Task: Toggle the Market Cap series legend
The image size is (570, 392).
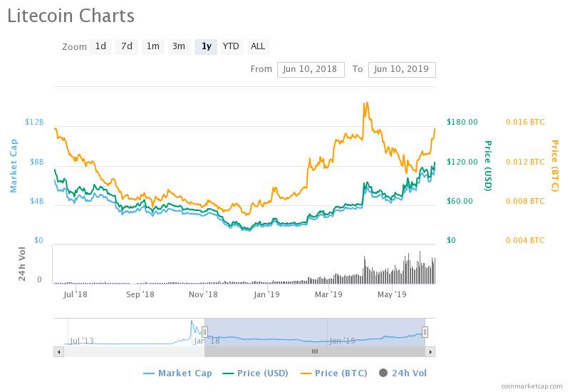Action: pyautogui.click(x=177, y=373)
